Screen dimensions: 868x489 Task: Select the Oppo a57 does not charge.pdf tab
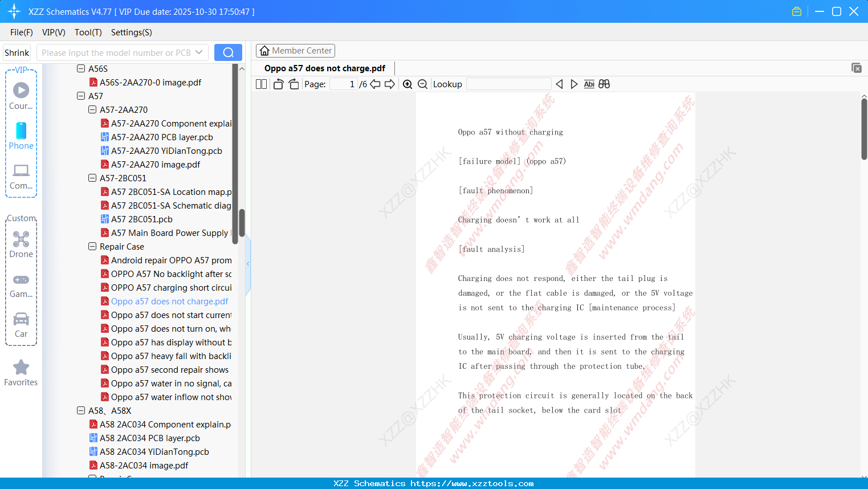pos(325,68)
